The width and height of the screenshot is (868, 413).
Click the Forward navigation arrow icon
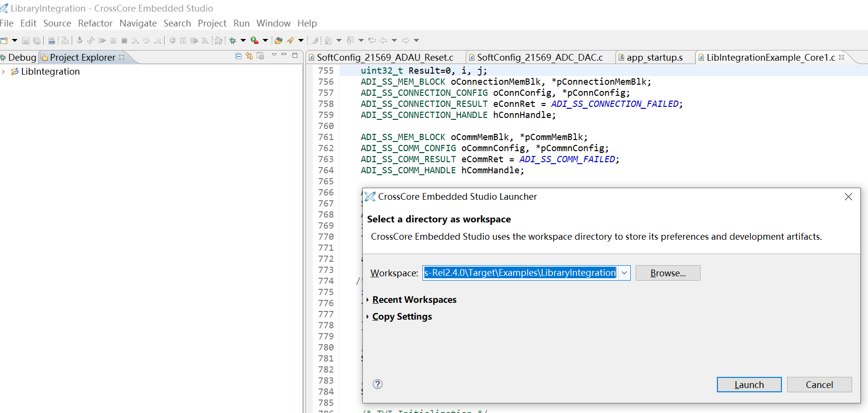coord(406,40)
